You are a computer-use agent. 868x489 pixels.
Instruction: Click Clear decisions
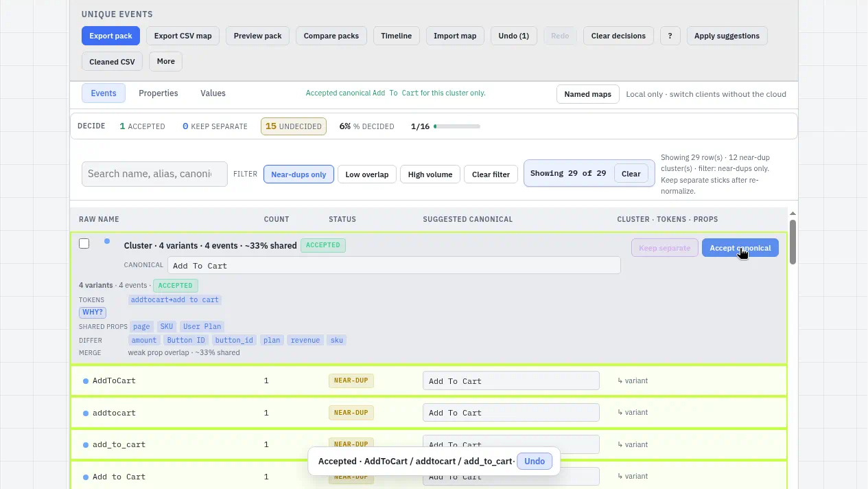pyautogui.click(x=618, y=36)
